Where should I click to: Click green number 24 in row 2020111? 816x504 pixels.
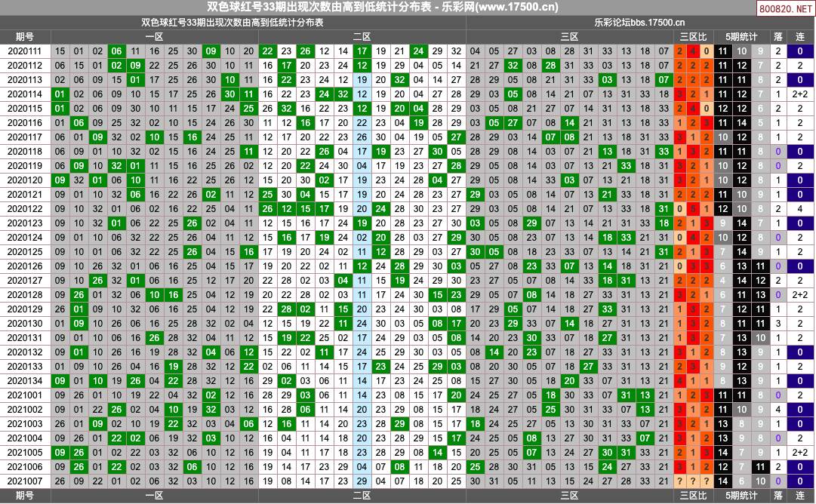pyautogui.click(x=418, y=51)
